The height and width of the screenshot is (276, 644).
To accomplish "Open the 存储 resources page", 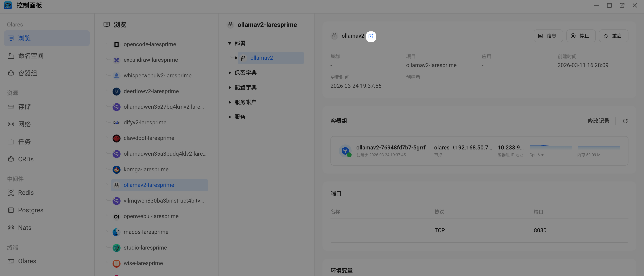I will click(24, 107).
